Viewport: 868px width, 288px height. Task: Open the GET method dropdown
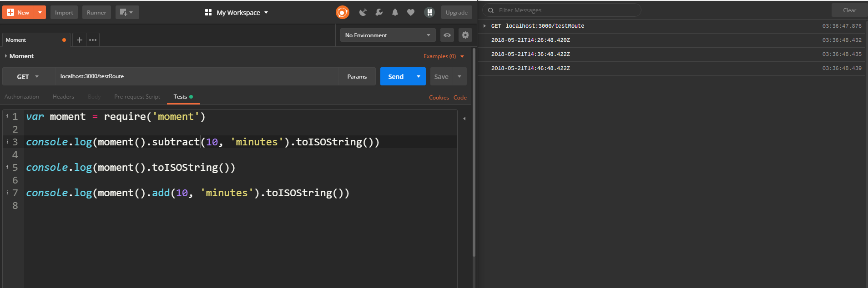coord(28,77)
